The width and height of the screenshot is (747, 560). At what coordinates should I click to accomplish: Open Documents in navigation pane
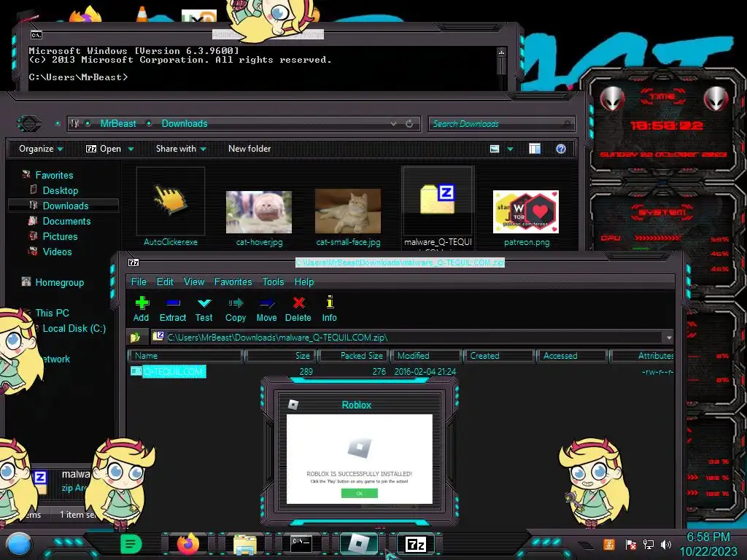click(66, 221)
